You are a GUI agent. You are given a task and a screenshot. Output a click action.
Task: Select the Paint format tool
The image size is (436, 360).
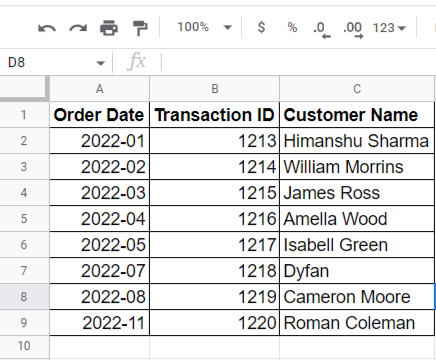(x=140, y=28)
